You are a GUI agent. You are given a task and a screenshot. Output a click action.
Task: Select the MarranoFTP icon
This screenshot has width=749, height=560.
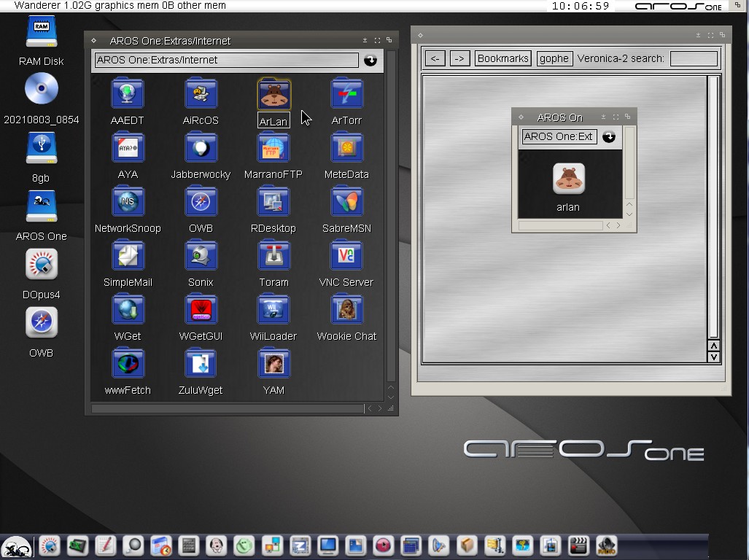coord(273,148)
